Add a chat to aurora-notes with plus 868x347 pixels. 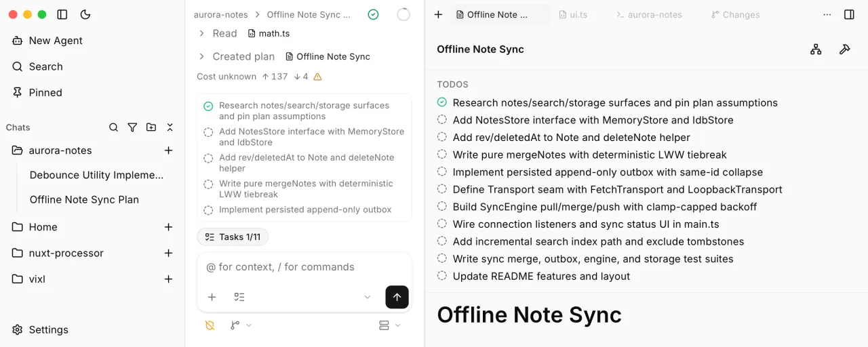tap(168, 150)
